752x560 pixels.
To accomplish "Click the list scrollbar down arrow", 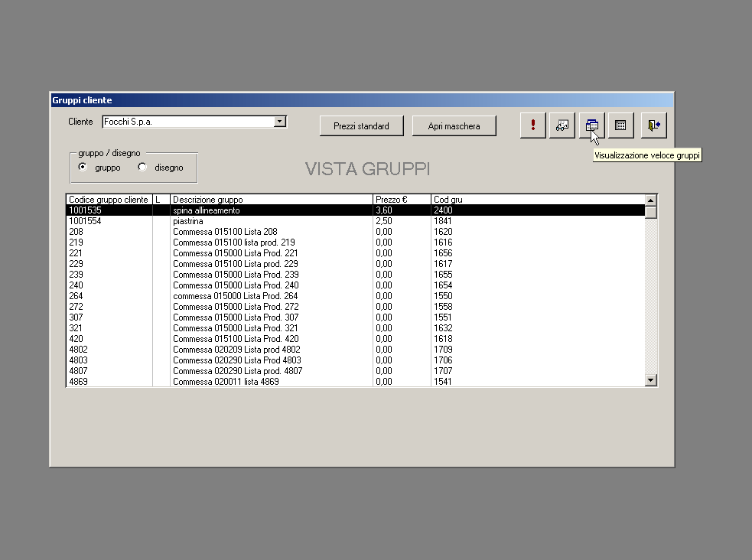I will coord(651,380).
